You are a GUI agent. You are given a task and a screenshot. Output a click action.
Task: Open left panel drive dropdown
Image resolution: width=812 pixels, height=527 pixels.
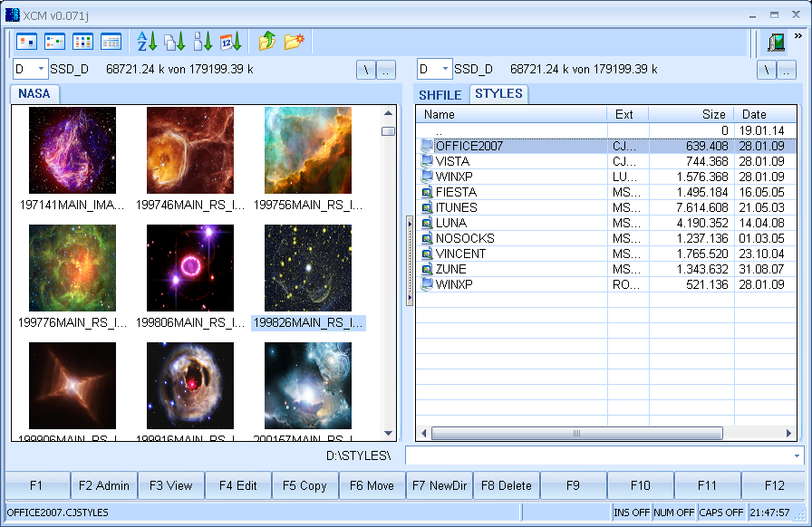pos(41,69)
